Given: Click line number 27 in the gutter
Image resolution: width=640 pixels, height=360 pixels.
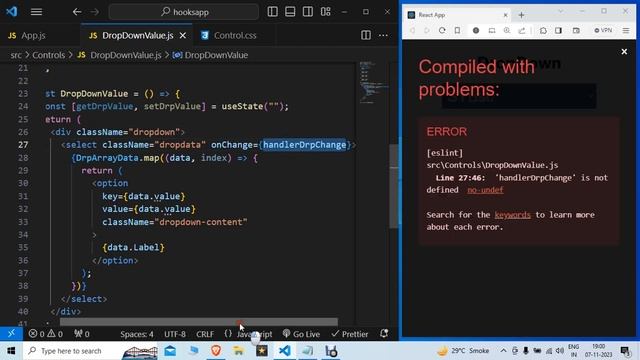Looking at the screenshot, I should click(x=23, y=145).
